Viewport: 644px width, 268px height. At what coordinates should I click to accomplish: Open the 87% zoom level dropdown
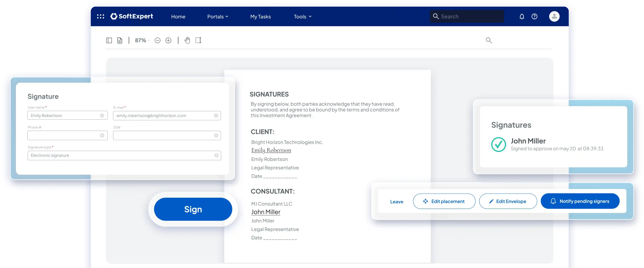click(x=142, y=40)
